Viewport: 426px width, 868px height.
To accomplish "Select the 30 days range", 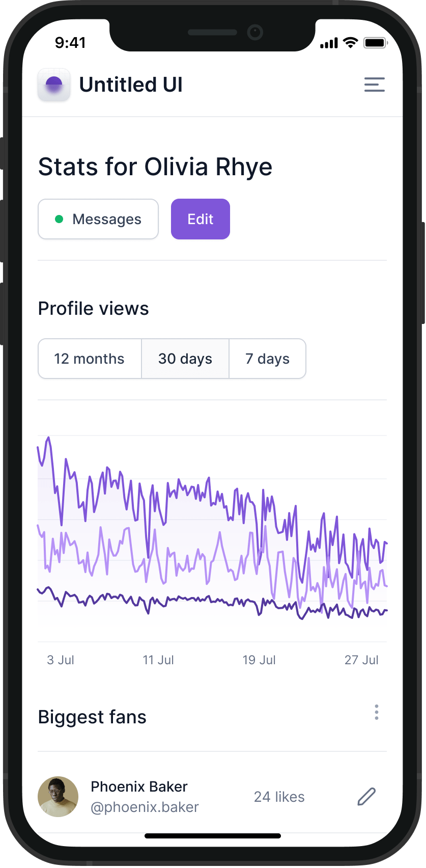I will (185, 359).
